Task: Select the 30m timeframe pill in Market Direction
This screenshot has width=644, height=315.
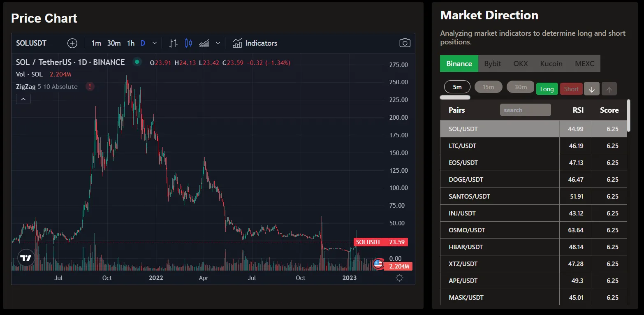Action: (521, 87)
